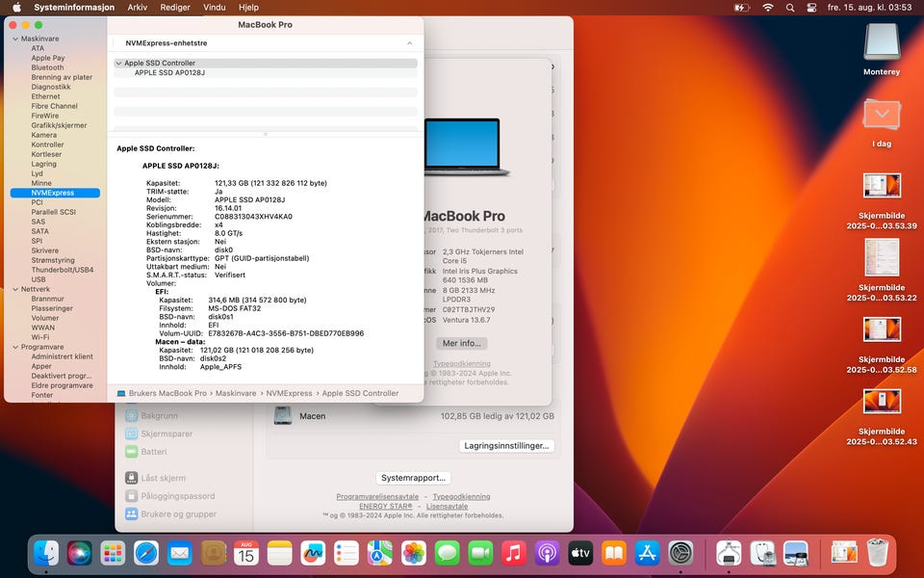Open the Trash in the Dock
Screen dimensions: 924x578
877,553
